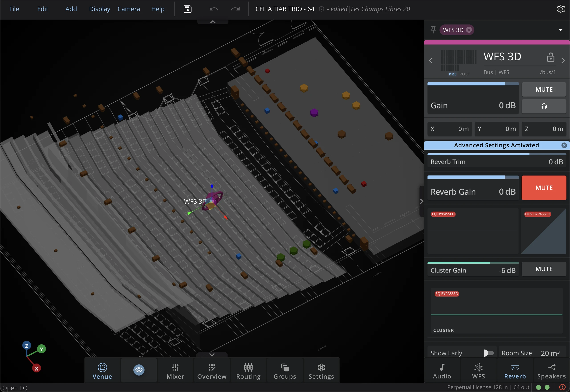Select PRE metering mode
This screenshot has height=392, width=570.
(x=452, y=74)
